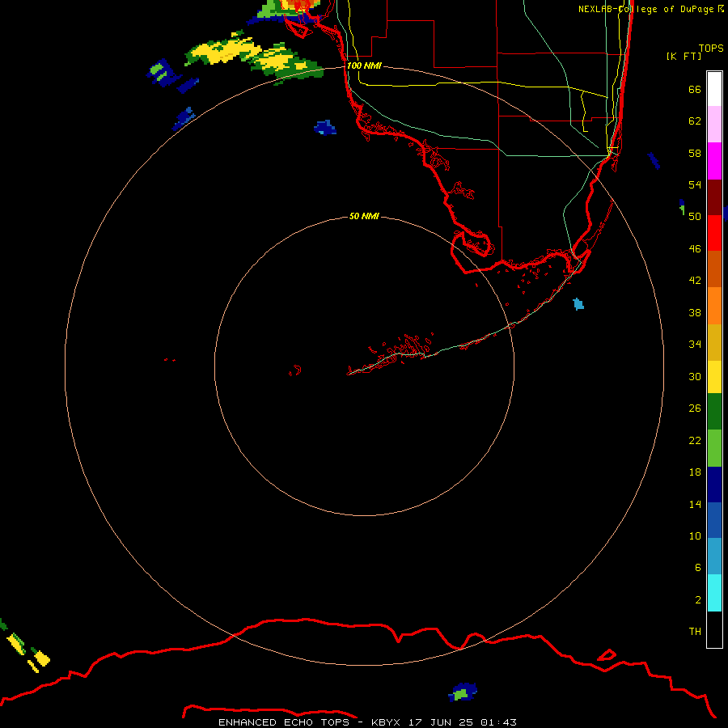Click the 42 value on the legend
The image size is (728, 728).
point(695,280)
